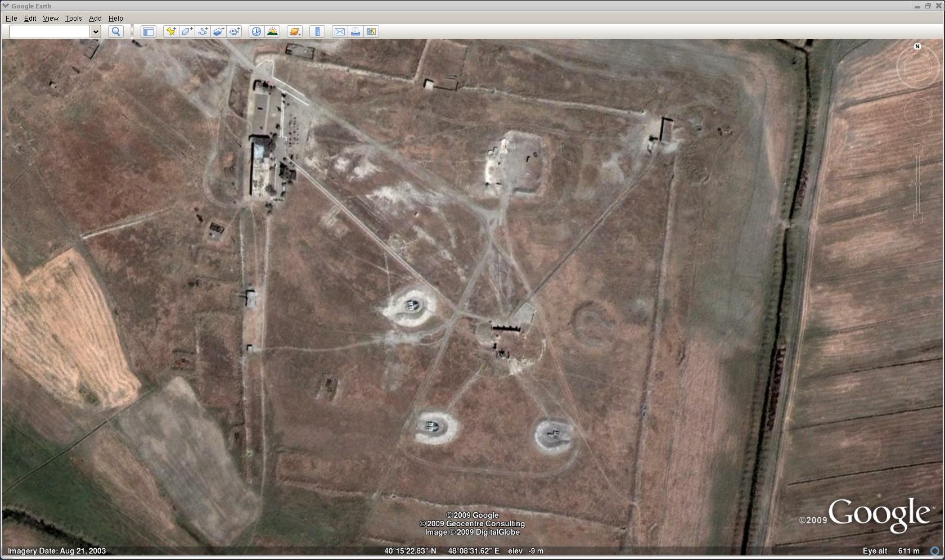Open the View menu
945x560 pixels.
pyautogui.click(x=51, y=19)
